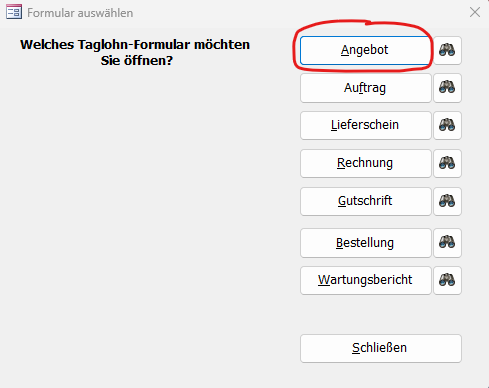
Task: Choose the Gutschrift button
Action: [x=365, y=201]
